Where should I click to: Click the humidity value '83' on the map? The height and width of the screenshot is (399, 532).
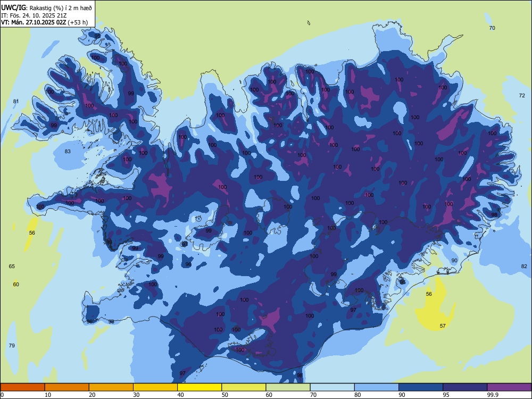click(68, 151)
